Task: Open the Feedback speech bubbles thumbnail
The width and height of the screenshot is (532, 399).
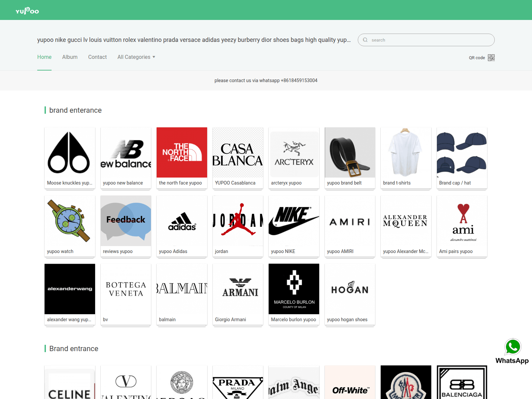Action: tap(126, 221)
